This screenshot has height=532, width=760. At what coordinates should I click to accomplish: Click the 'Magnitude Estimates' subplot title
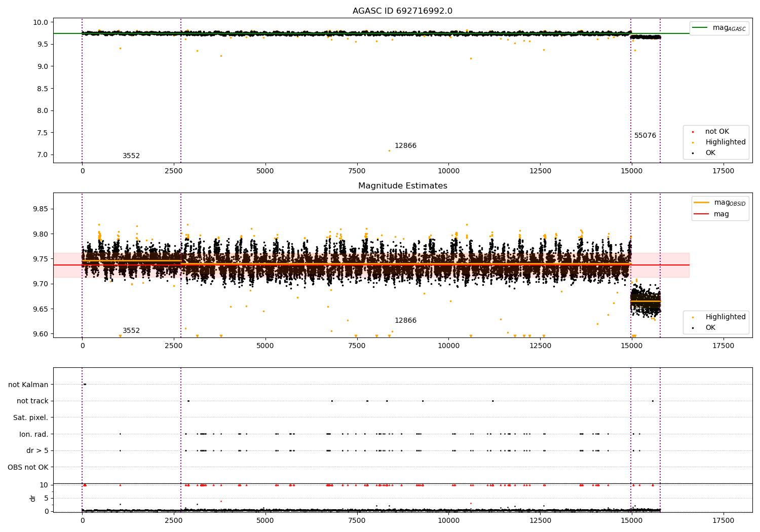tap(402, 186)
